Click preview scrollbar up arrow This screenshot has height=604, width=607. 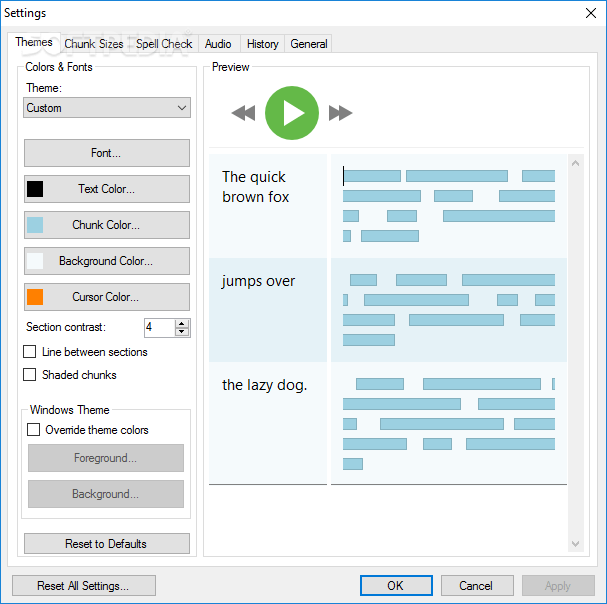pyautogui.click(x=576, y=163)
